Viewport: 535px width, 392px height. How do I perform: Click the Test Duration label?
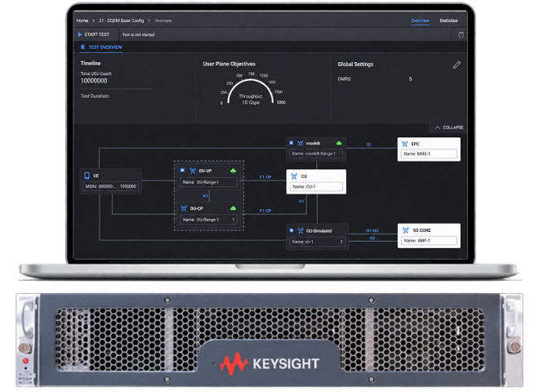click(95, 96)
